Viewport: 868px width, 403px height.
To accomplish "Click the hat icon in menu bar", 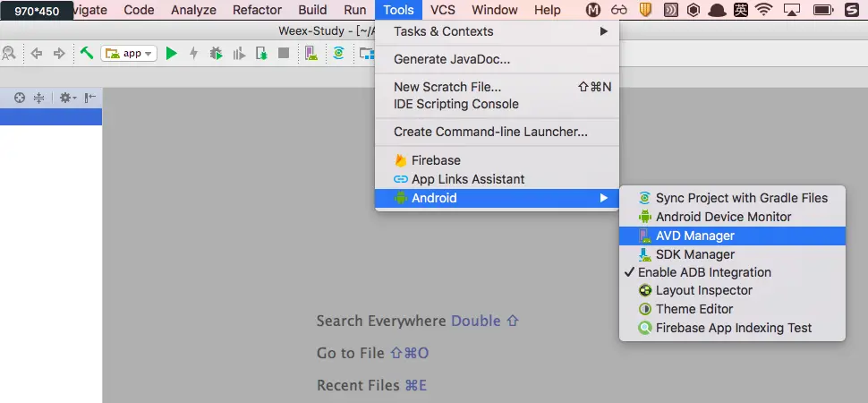I will [x=717, y=10].
